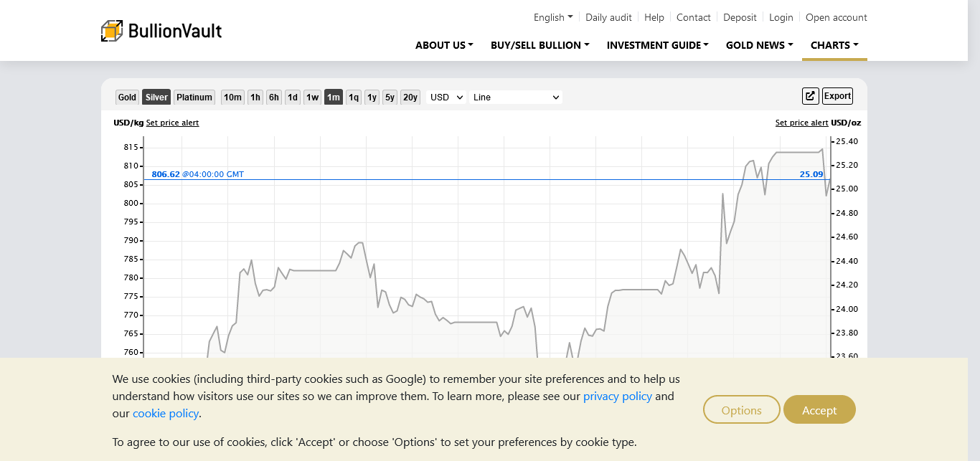980x461 pixels.
Task: Open cookie Options preferences
Action: [x=741, y=410]
